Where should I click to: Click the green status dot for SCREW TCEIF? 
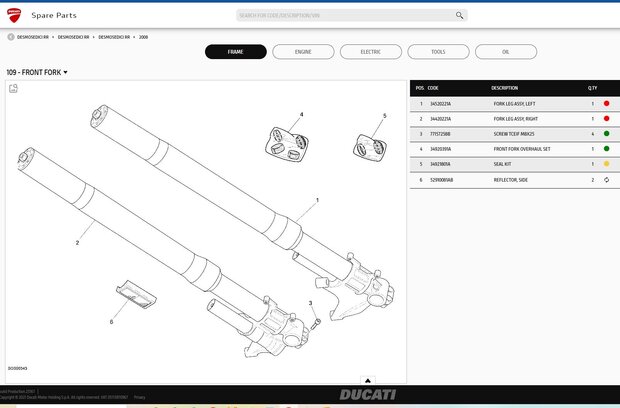(606, 134)
